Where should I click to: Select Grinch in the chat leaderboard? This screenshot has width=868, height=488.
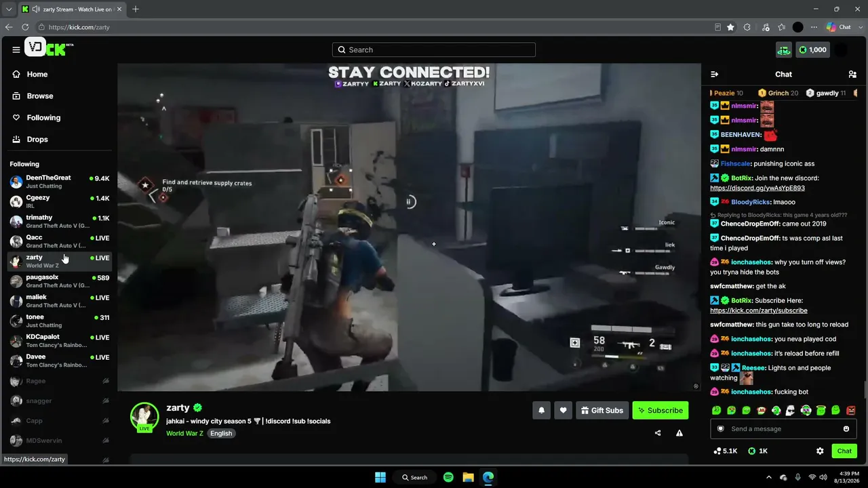click(x=778, y=93)
